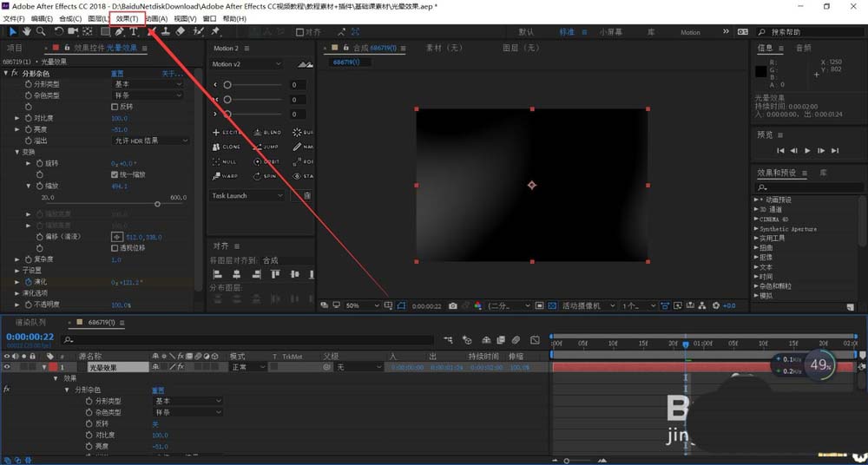Select the Pen tool

(x=119, y=31)
